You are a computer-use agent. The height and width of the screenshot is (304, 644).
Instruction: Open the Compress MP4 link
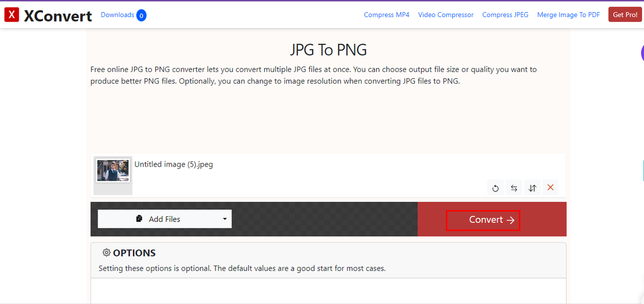[386, 15]
